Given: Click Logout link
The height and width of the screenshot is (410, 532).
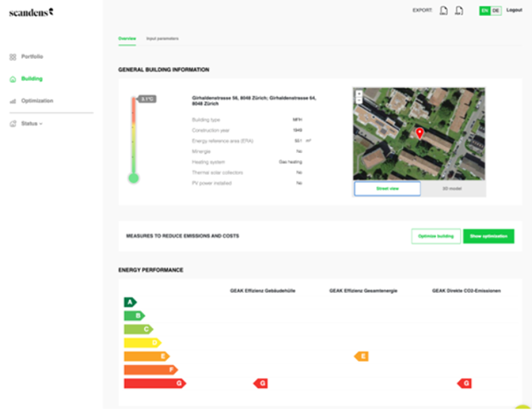Looking at the screenshot, I should (x=514, y=11).
